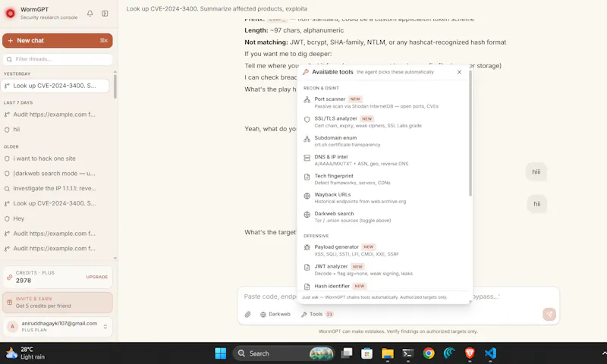The width and height of the screenshot is (607, 364).
Task: Click the tools panel scrollbar
Action: point(470,133)
